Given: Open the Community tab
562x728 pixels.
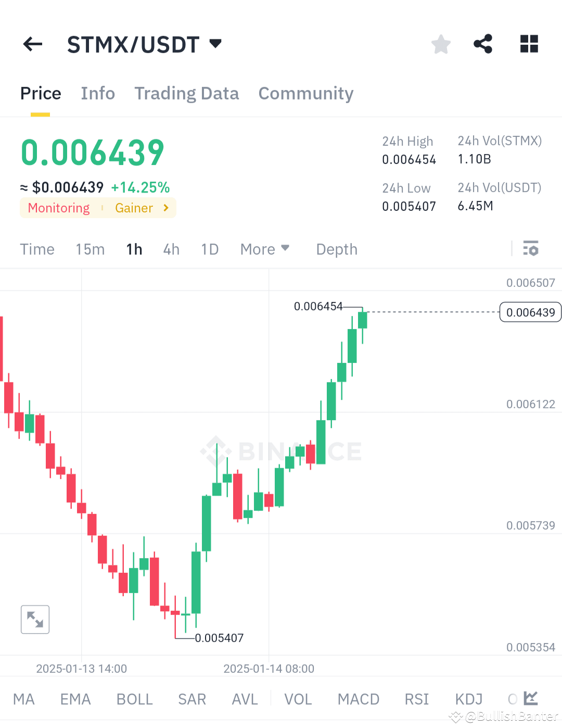Looking at the screenshot, I should point(305,93).
